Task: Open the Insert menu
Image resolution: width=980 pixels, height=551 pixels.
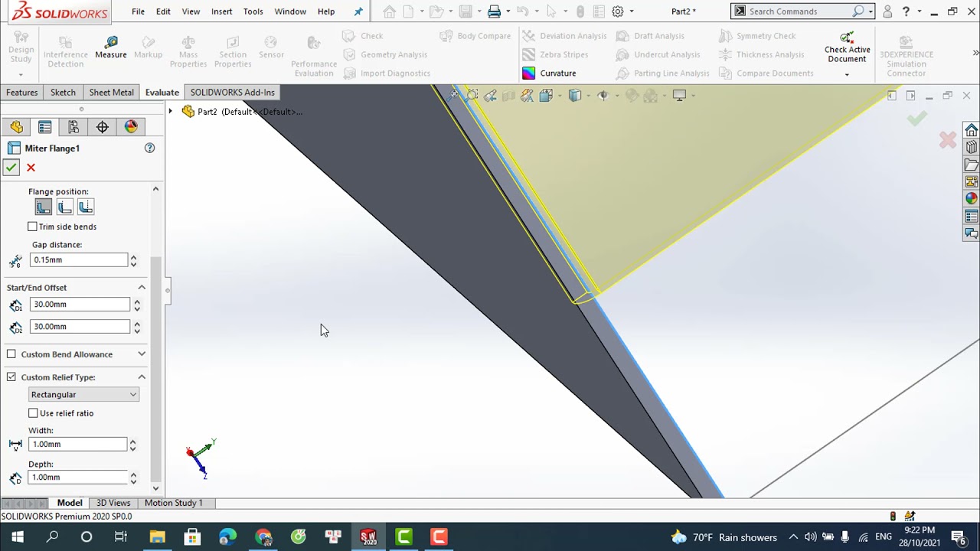Action: tap(221, 11)
